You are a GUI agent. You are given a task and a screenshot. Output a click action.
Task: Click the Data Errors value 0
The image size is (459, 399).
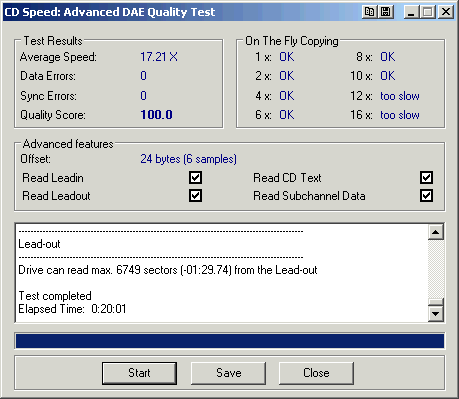(143, 76)
